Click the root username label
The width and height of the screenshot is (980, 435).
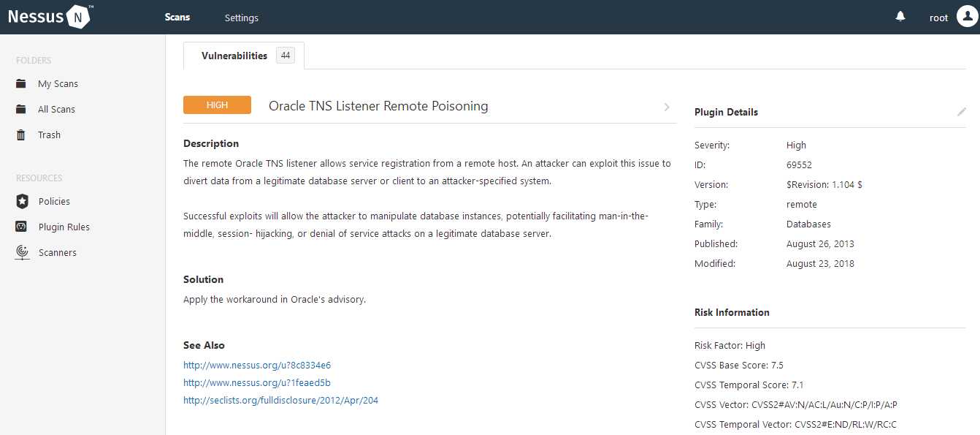click(x=938, y=18)
